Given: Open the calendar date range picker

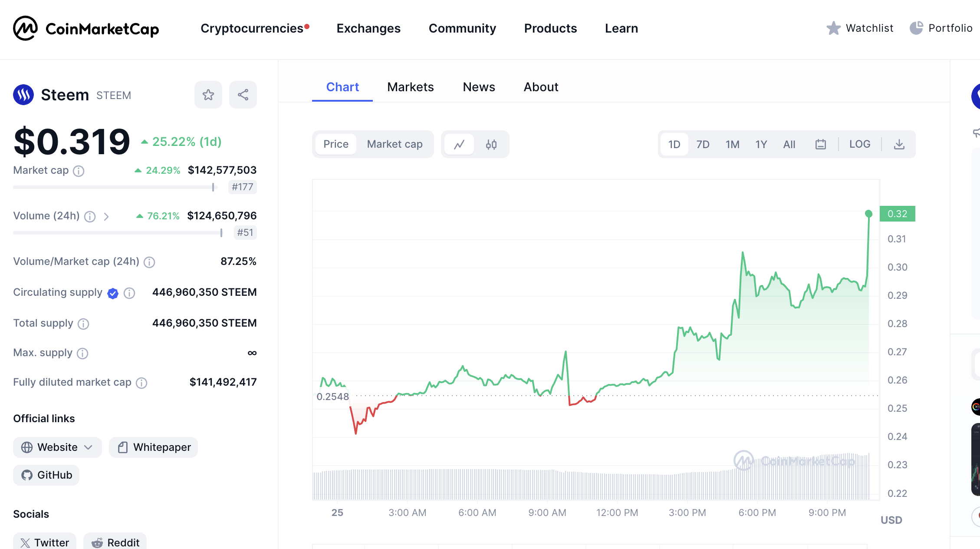Looking at the screenshot, I should [820, 144].
